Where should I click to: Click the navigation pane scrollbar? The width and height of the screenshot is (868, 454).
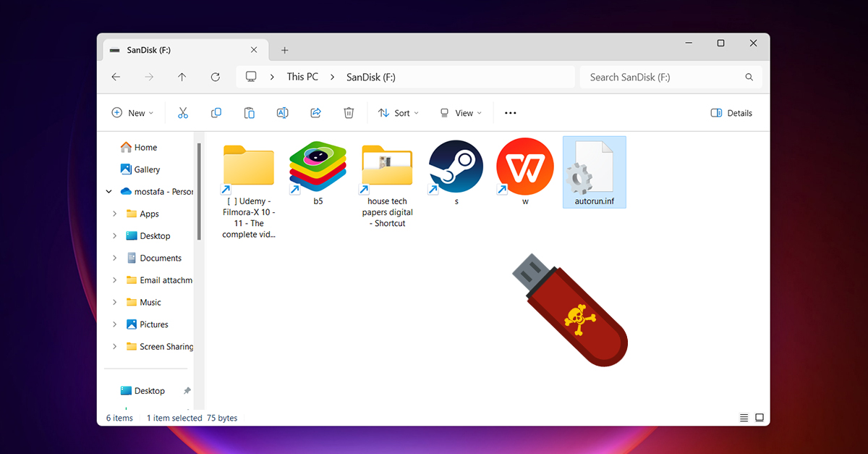click(x=199, y=192)
